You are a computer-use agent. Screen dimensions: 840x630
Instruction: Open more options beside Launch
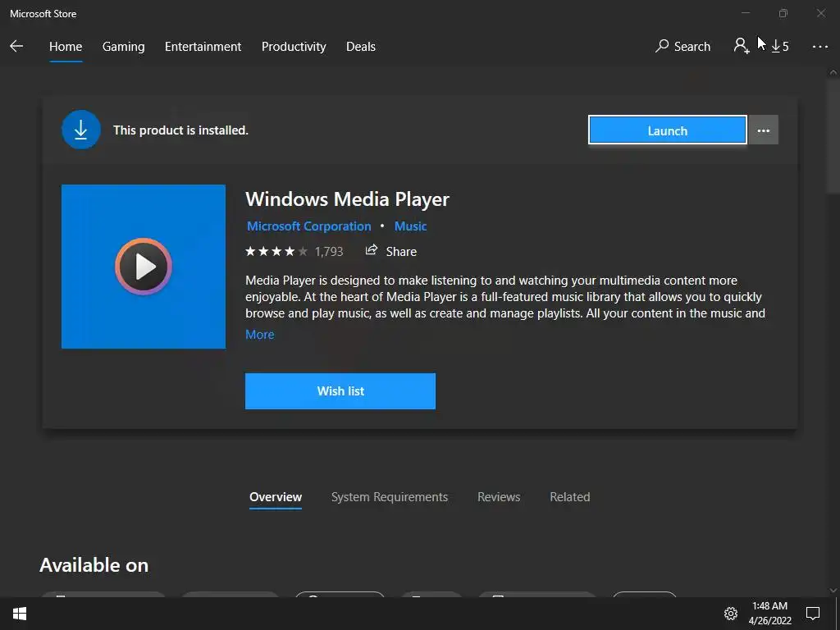764,130
